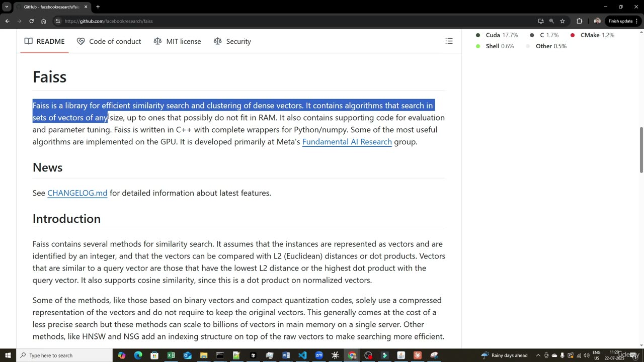
Task: Click the News heading
Action: click(47, 167)
